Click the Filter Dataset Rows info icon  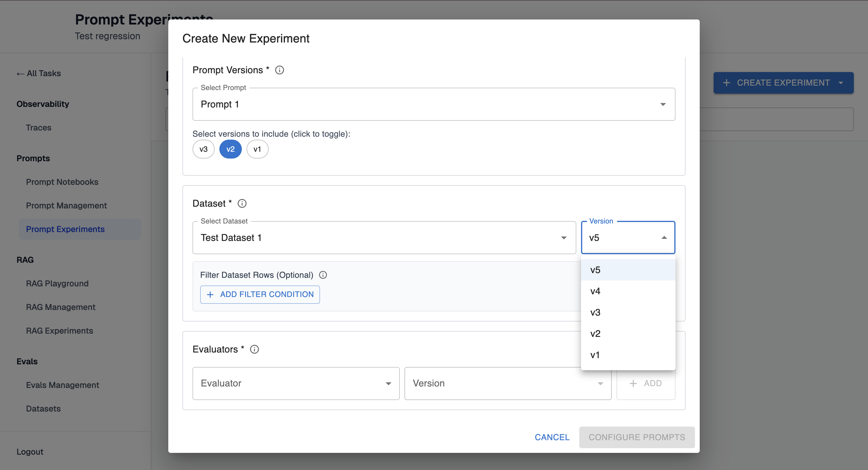click(323, 275)
